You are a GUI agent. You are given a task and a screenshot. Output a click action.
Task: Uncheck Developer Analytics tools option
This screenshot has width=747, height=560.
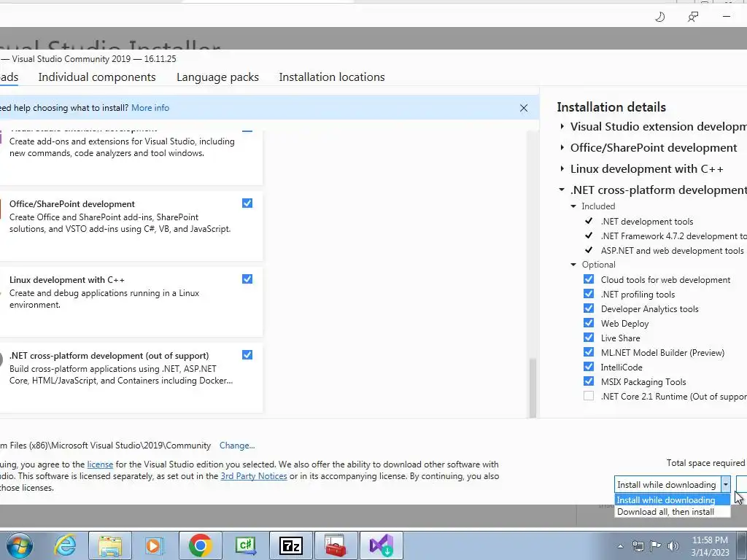[x=589, y=308]
